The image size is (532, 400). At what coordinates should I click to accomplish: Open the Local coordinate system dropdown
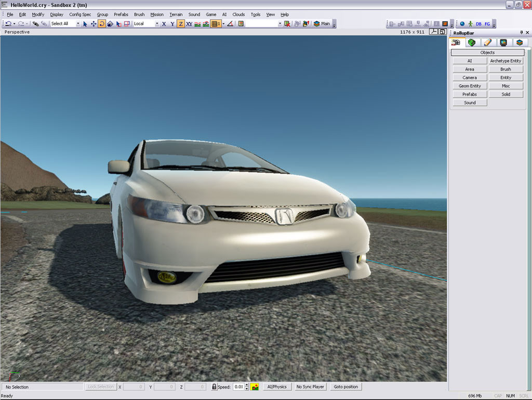coord(157,24)
